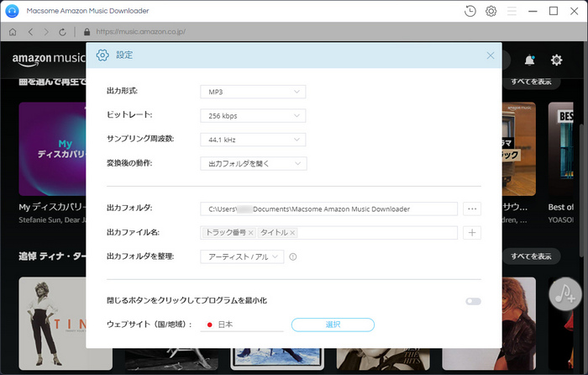588x375 pixels.
Task: Click the Macsome app logo icon
Action: pos(13,11)
